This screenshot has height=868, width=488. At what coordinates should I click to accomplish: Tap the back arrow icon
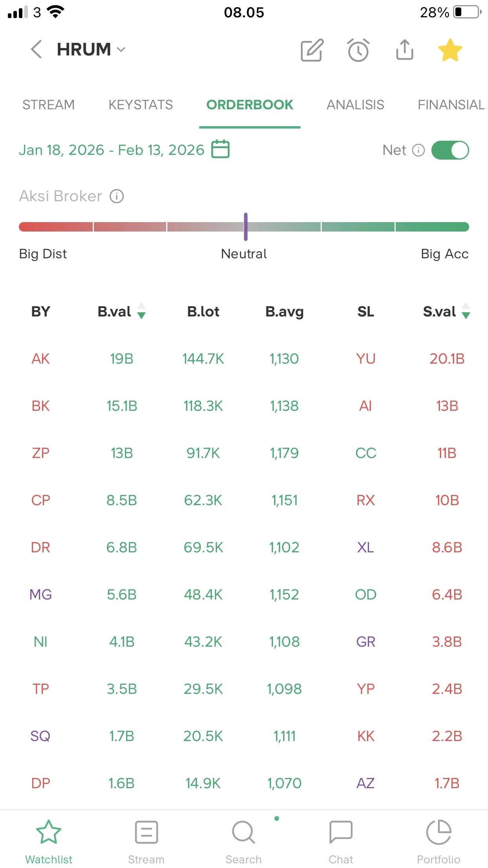[36, 50]
